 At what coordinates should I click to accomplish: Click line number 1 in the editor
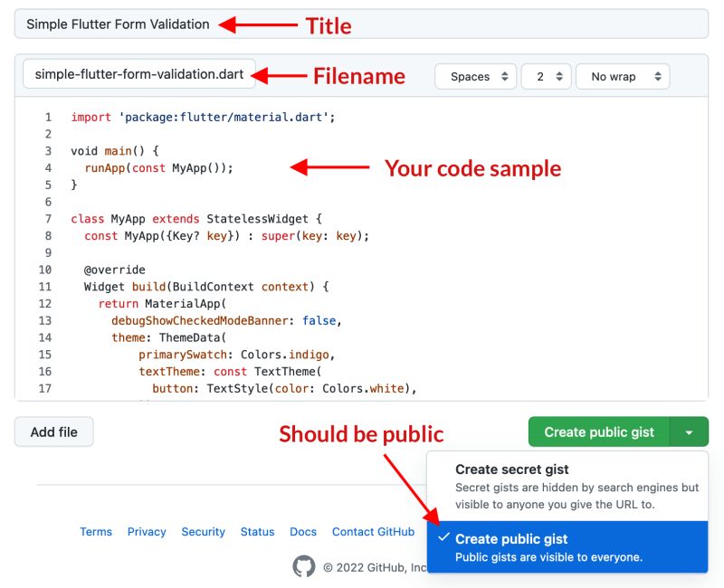point(48,117)
